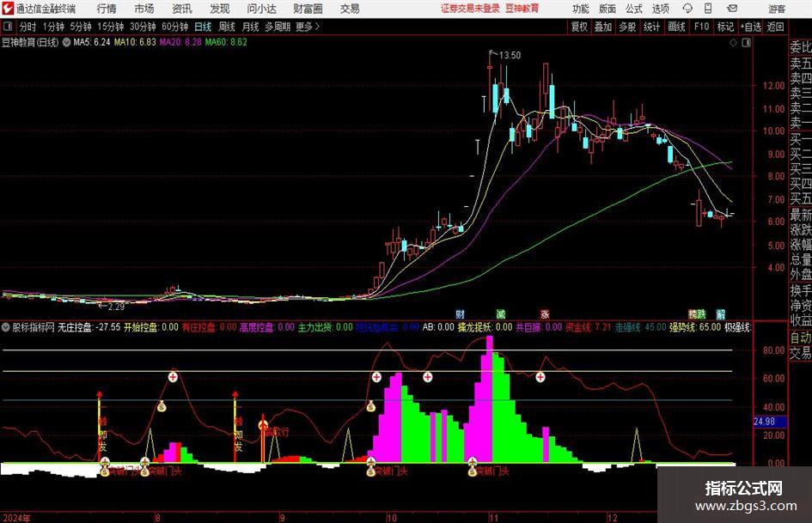
Task: Click the 13.50 high price label
Action: click(510, 55)
